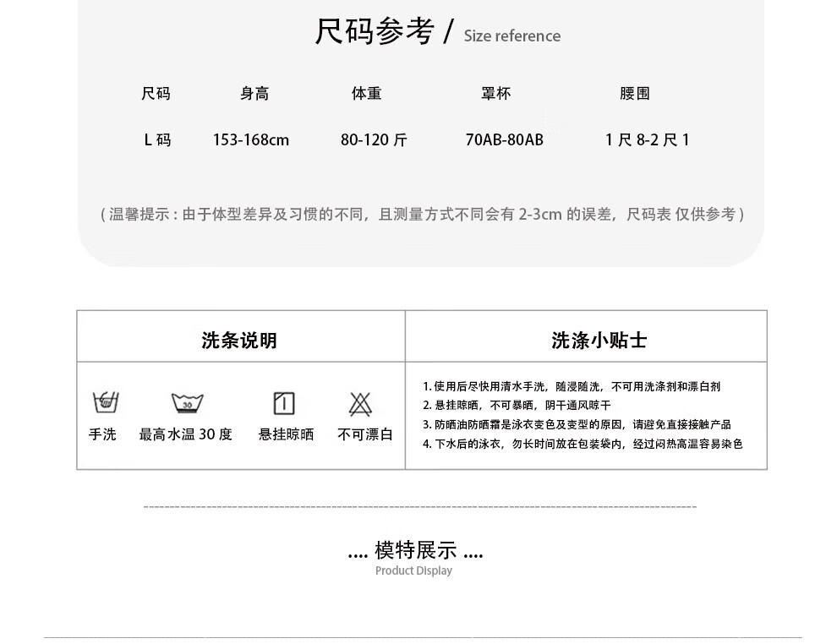Click the 30-degree wash tub icon
The image size is (837, 644).
(187, 403)
